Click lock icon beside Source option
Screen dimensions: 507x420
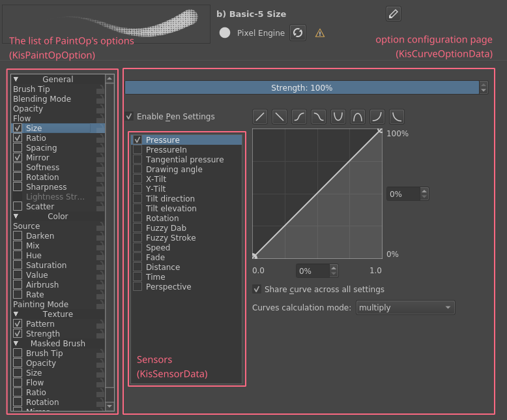pyautogui.click(x=100, y=226)
